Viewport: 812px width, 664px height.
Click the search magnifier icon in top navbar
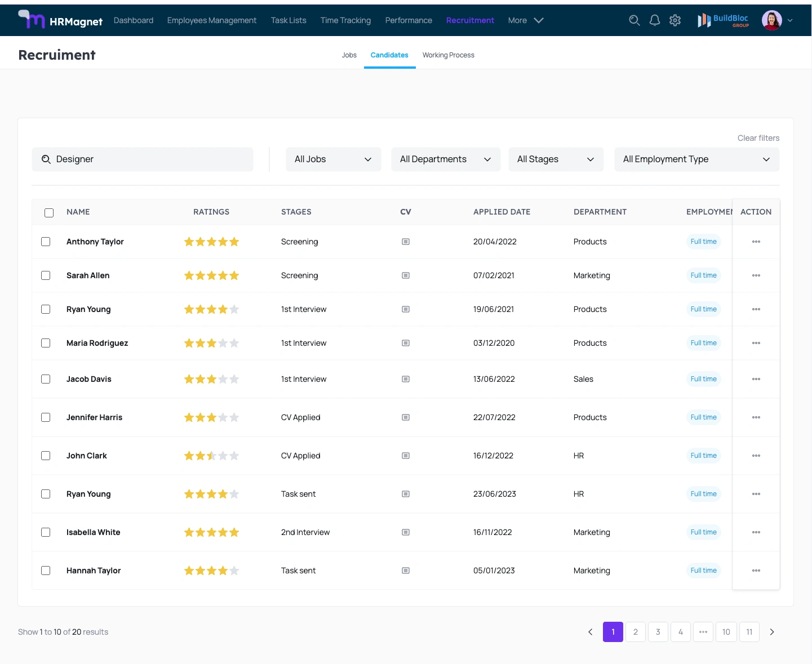[x=634, y=20]
